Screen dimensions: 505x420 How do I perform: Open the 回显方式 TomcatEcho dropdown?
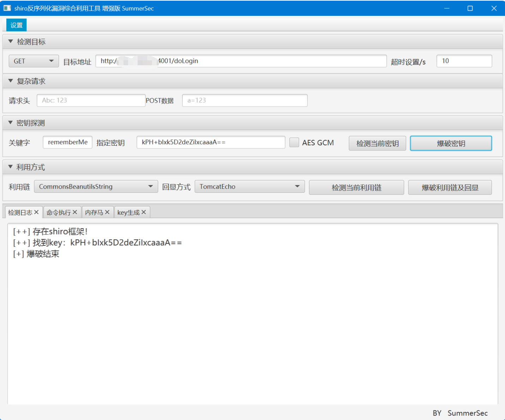[250, 187]
